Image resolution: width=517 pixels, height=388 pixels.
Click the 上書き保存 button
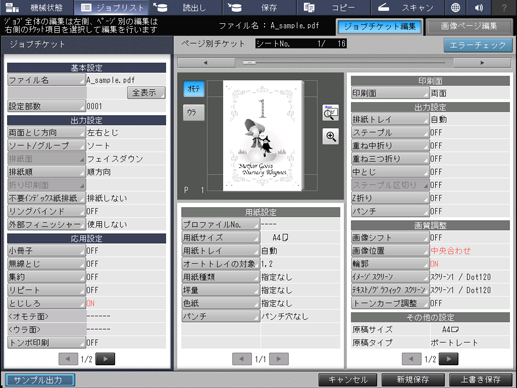(480, 380)
